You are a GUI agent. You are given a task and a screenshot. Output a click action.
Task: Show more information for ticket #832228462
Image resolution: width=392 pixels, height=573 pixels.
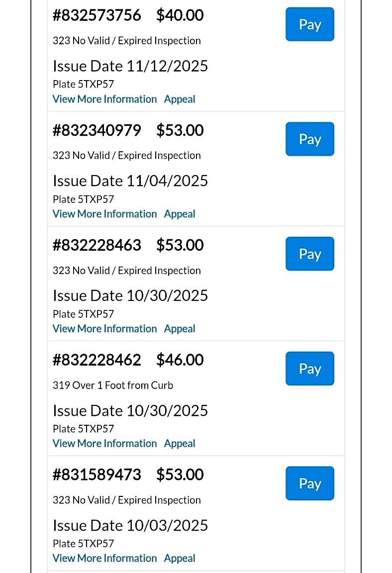[104, 444]
